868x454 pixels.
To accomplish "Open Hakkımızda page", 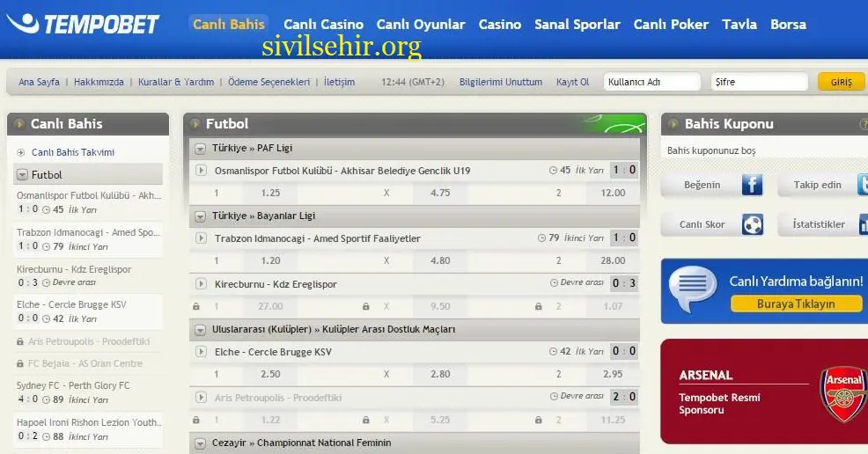I will [99, 82].
